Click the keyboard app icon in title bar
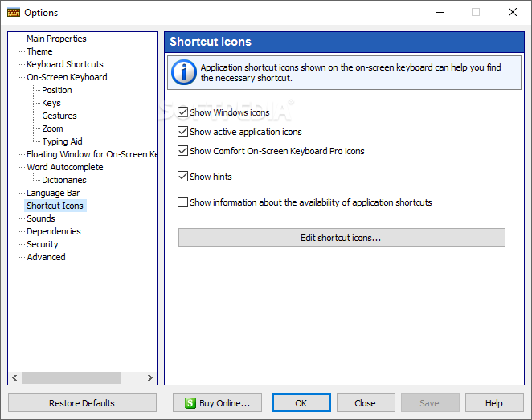The width and height of the screenshot is (532, 420). click(x=14, y=13)
